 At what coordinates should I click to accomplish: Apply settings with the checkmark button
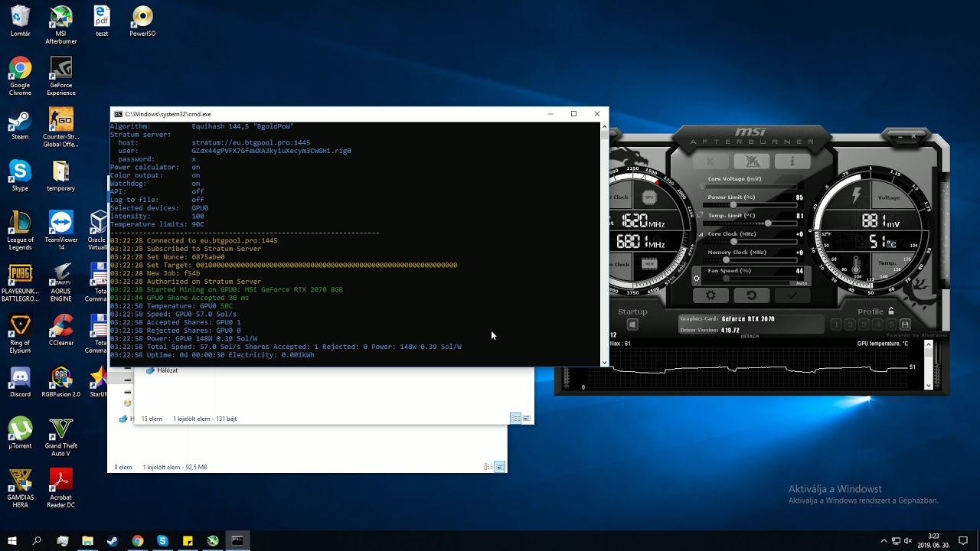[792, 295]
